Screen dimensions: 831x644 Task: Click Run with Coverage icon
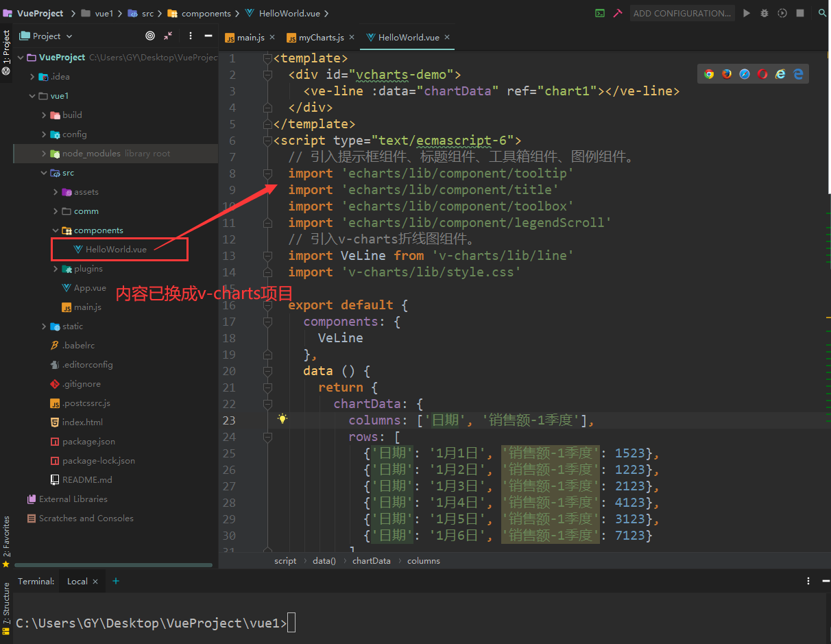tap(782, 13)
